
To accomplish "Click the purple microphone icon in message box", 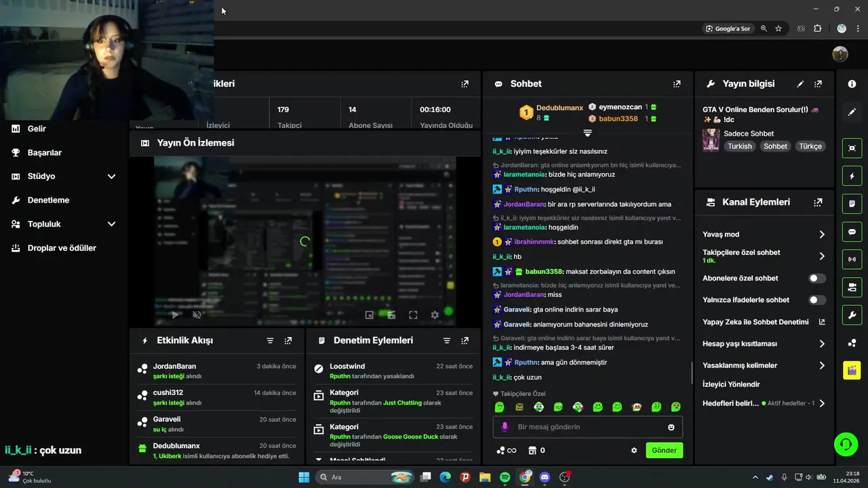I will (x=505, y=427).
